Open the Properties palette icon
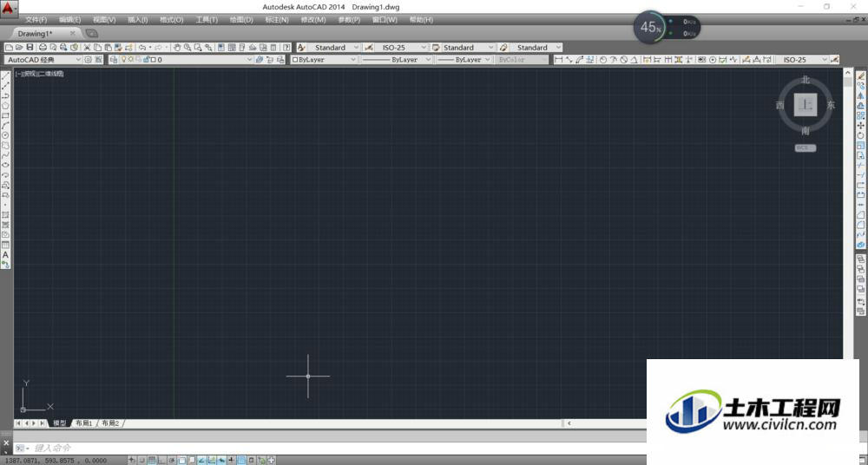 221,48
